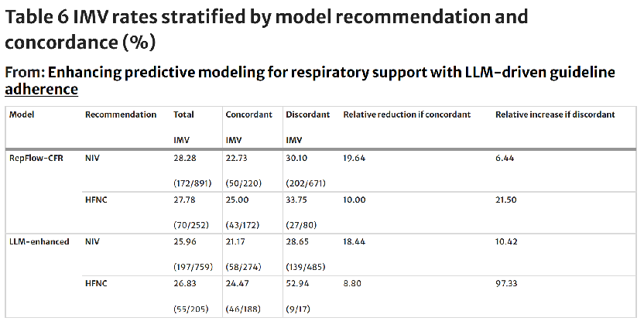Select the 6.44 relative increase value
644x328 pixels.
(x=505, y=158)
